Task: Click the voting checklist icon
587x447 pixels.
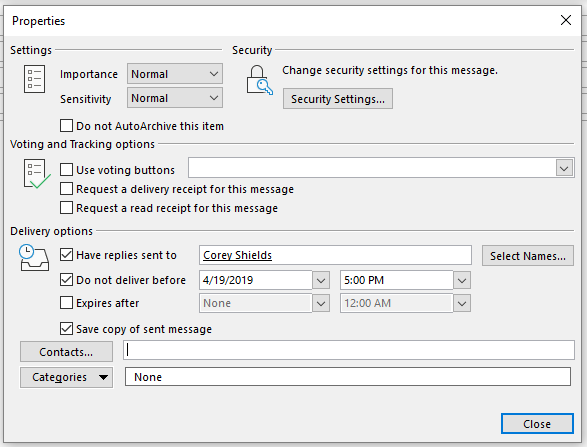Action: (37, 174)
